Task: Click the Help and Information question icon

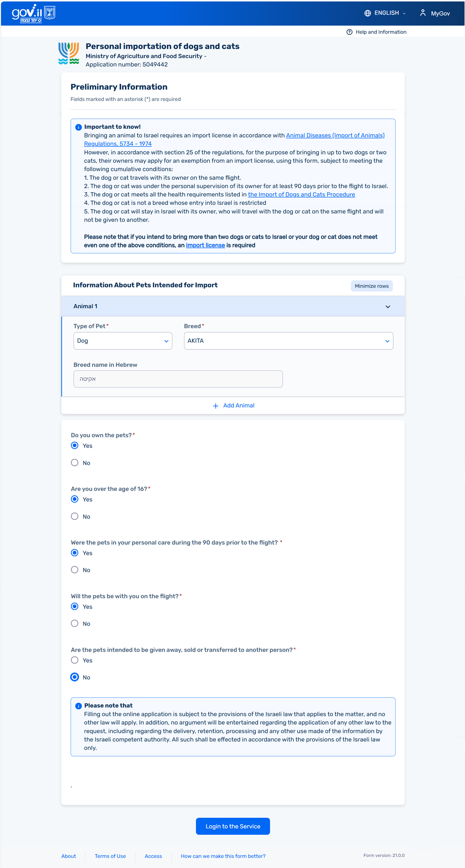Action: (x=349, y=32)
